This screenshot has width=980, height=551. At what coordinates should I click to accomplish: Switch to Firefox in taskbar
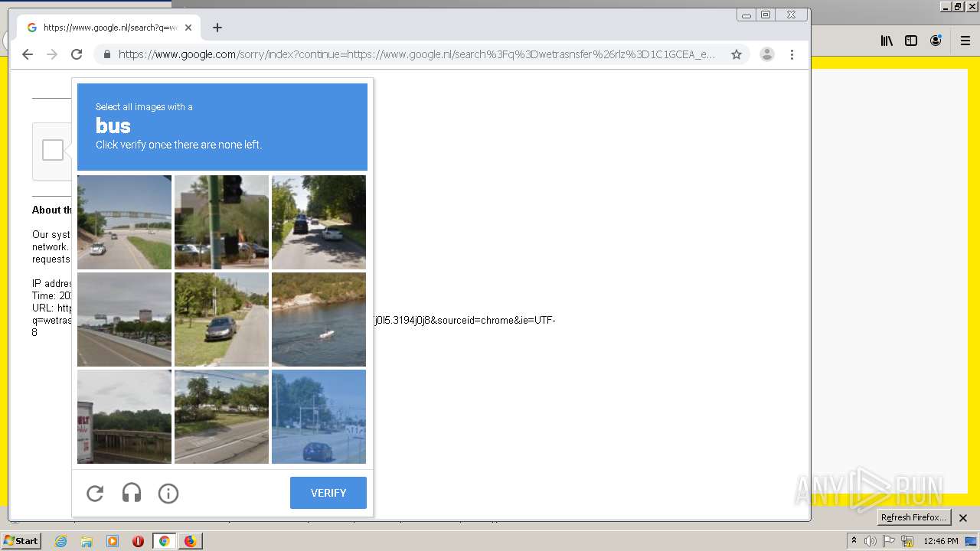pyautogui.click(x=190, y=541)
